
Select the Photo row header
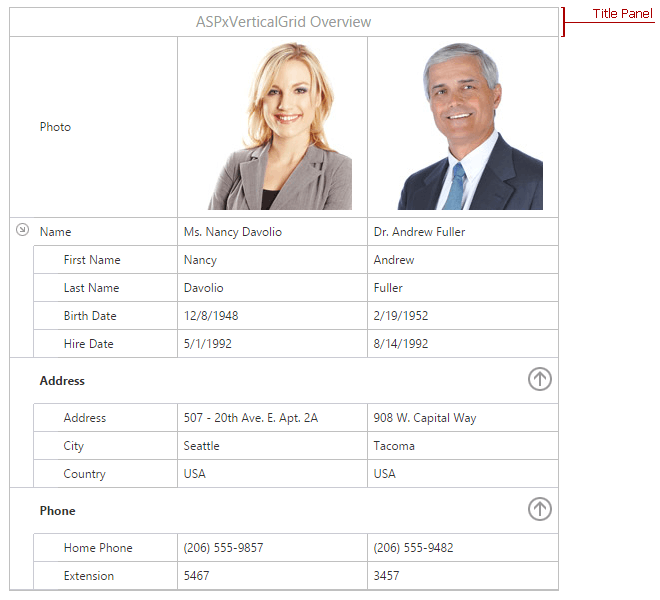pyautogui.click(x=93, y=127)
